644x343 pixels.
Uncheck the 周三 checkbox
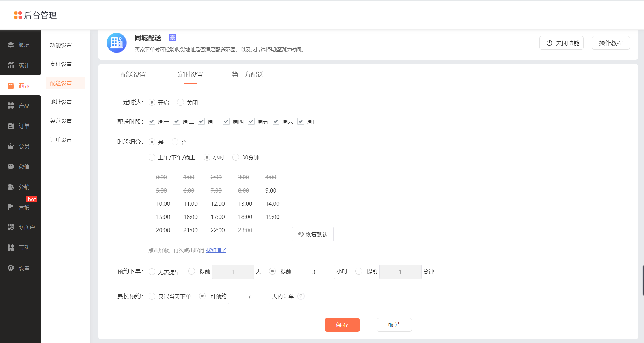click(x=201, y=121)
